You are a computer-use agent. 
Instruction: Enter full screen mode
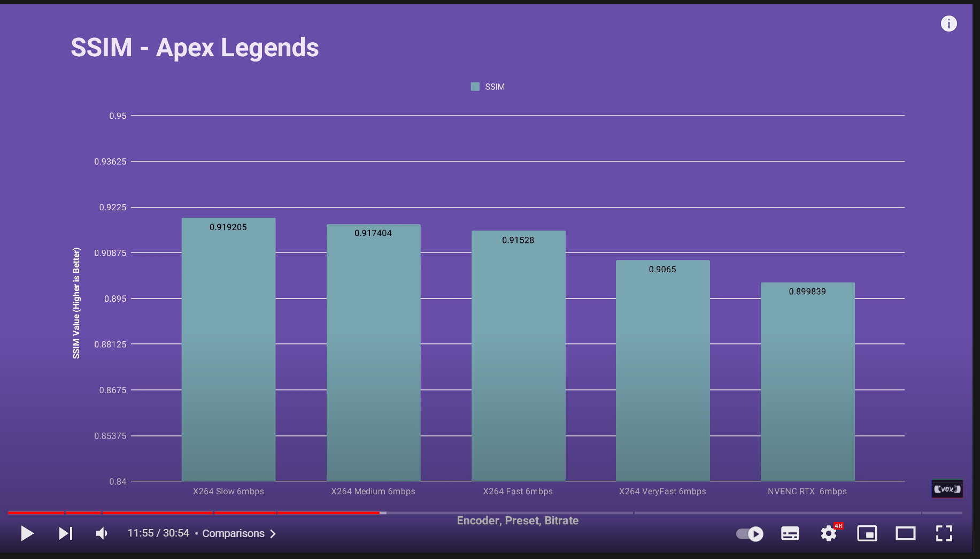944,533
